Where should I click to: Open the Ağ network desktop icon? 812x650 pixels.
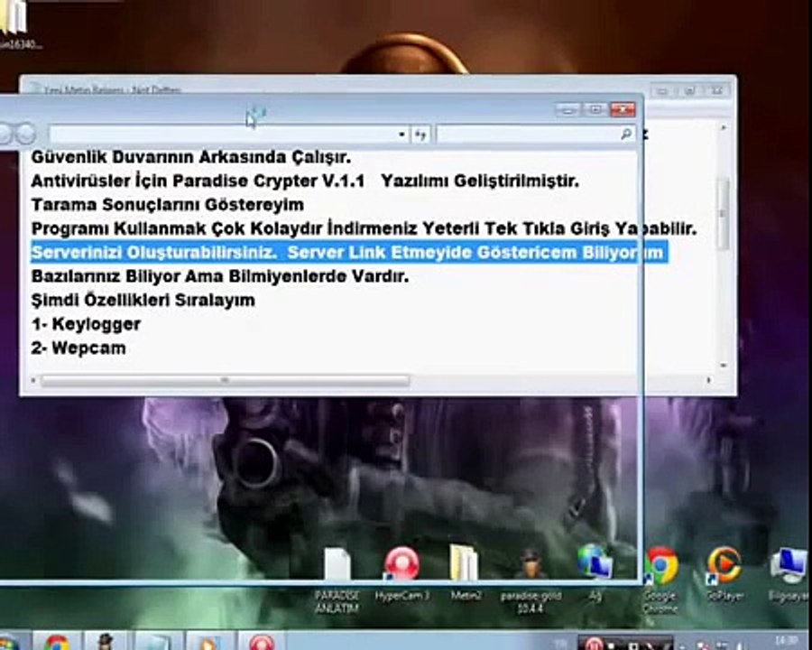(x=595, y=572)
